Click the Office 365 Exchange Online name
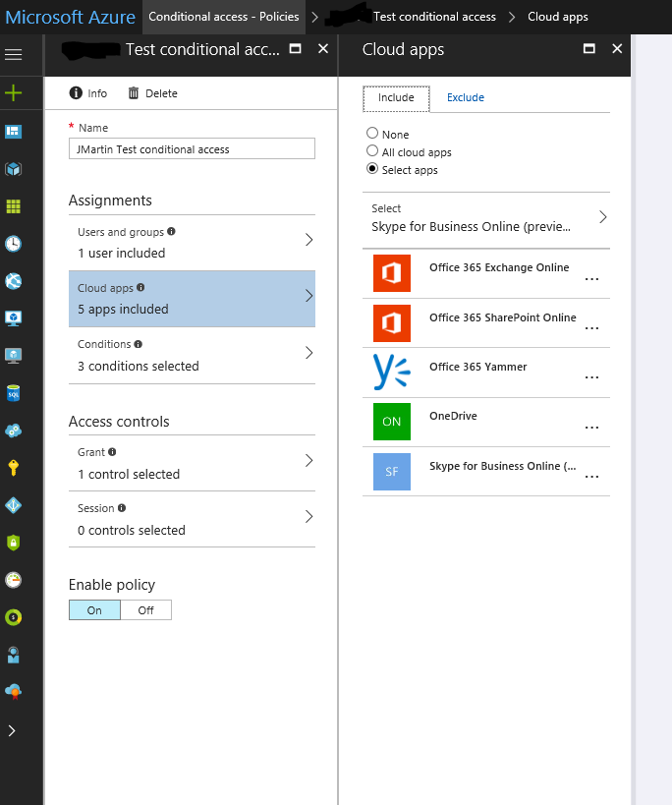Image resolution: width=672 pixels, height=805 pixels. 499,267
